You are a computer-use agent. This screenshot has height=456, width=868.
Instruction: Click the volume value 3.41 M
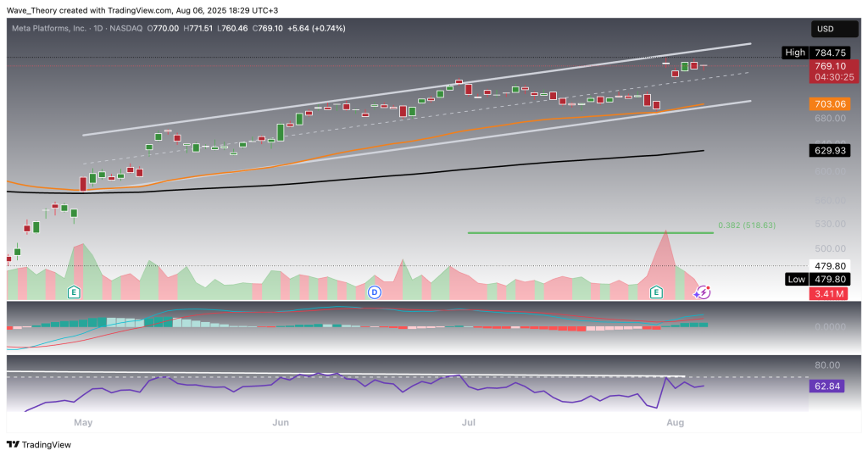[x=829, y=293]
